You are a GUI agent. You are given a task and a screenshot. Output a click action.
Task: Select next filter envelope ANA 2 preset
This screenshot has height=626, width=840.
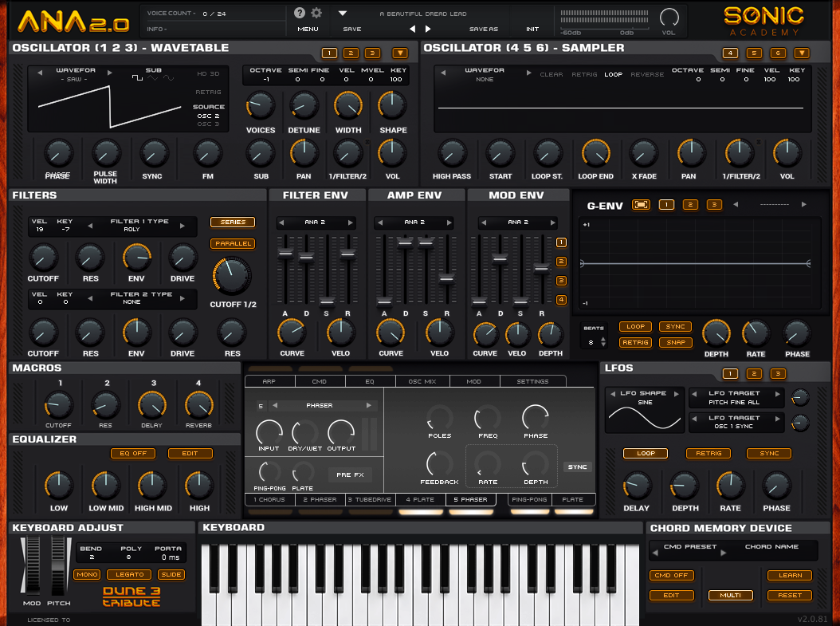[x=351, y=222]
